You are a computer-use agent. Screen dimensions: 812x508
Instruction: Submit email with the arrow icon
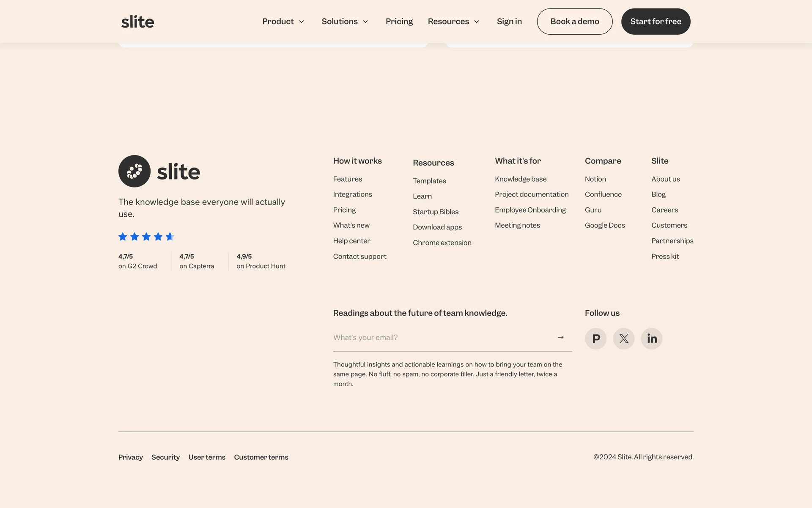[560, 337]
